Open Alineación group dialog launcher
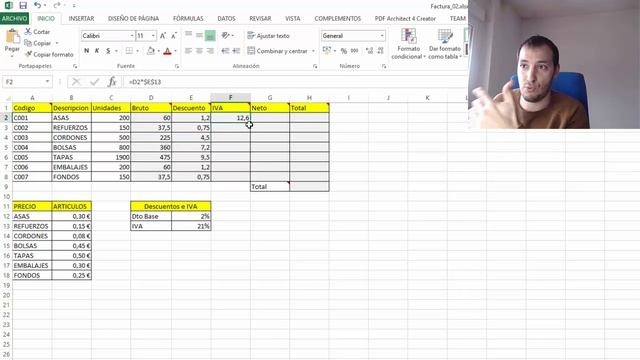This screenshot has height=360, width=640. click(x=315, y=66)
